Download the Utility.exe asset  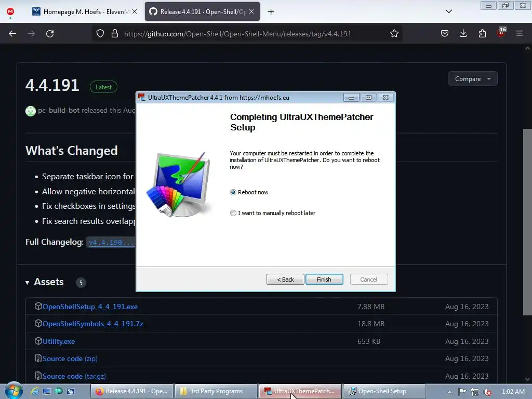pos(58,342)
